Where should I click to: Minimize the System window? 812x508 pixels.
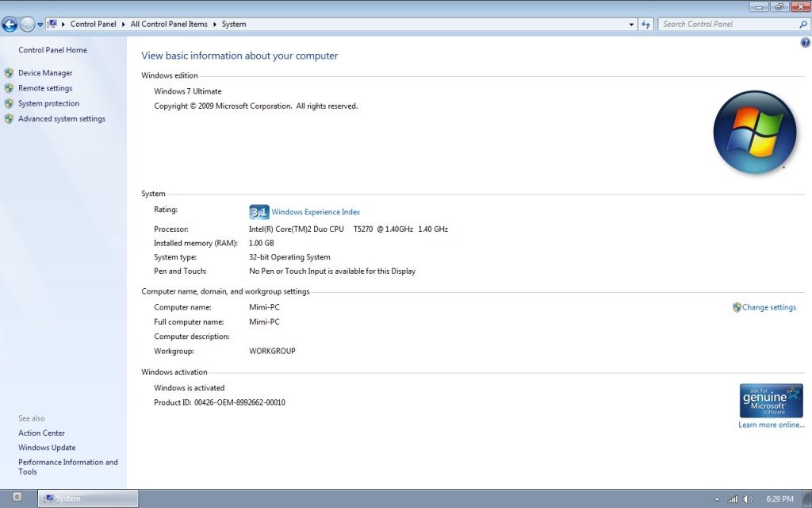pyautogui.click(x=760, y=6)
